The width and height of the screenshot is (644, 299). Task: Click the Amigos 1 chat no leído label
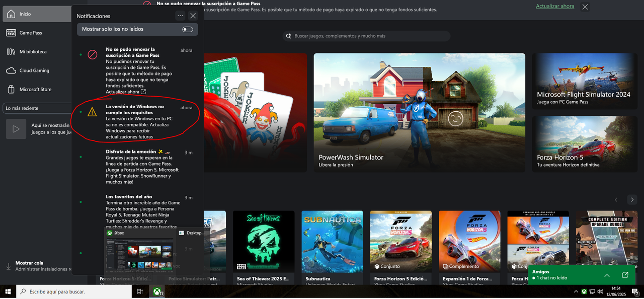[x=550, y=275]
